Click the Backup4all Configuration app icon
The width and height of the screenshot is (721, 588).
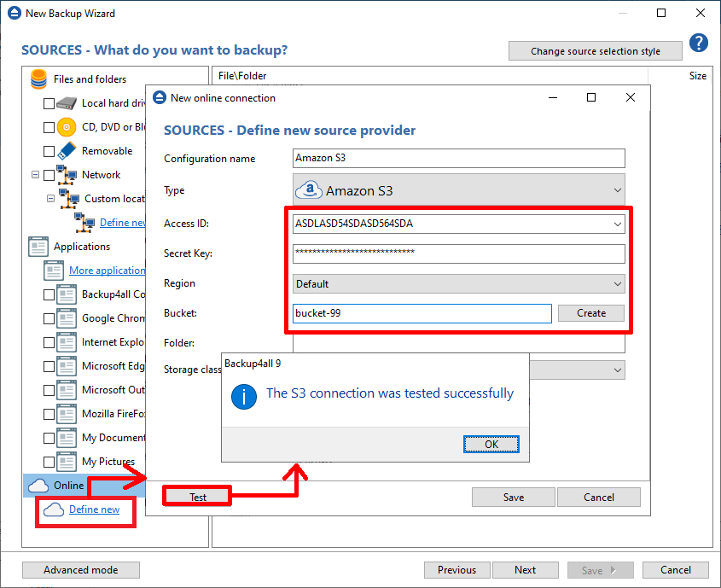[67, 294]
